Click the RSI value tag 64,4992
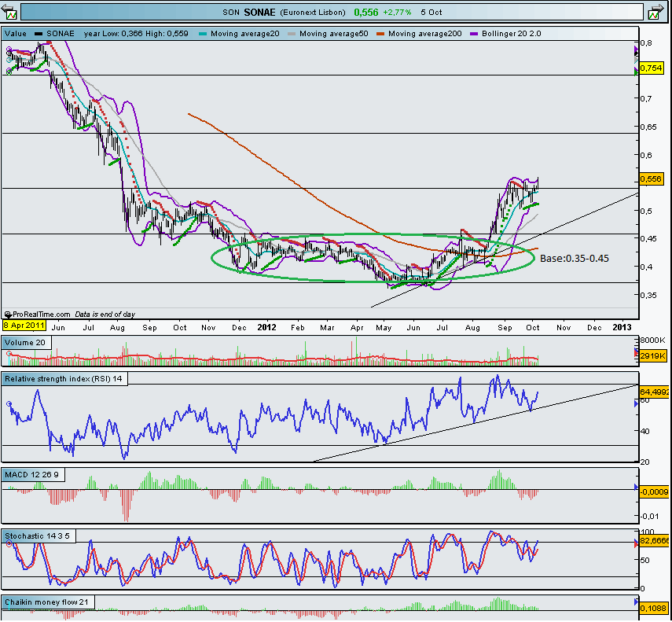This screenshot has height=622, width=672. coord(653,391)
